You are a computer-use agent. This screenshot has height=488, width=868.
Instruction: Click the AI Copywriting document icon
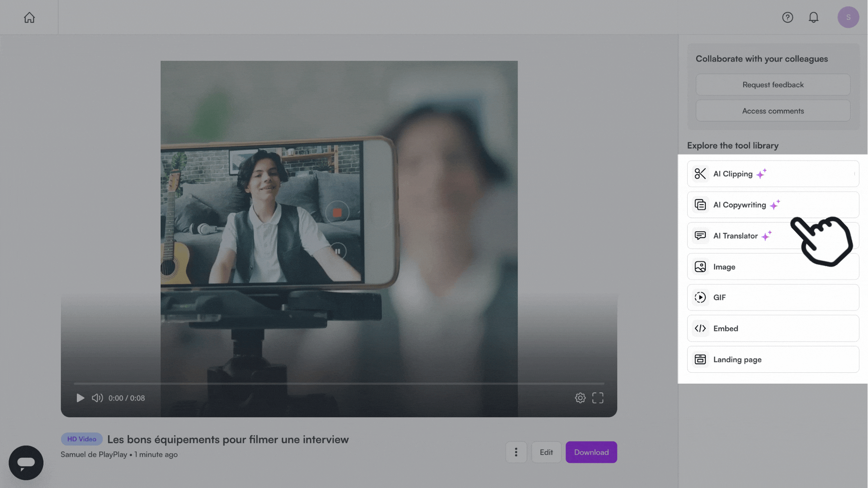(700, 205)
